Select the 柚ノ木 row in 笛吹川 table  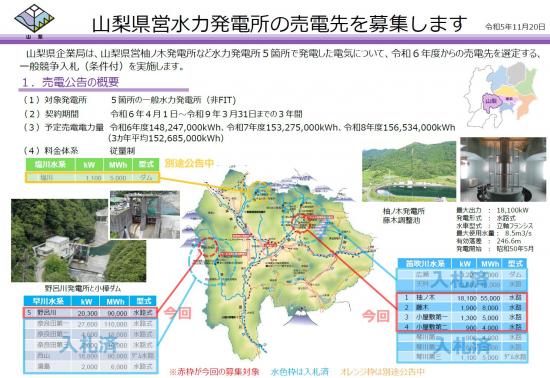tap(462, 298)
